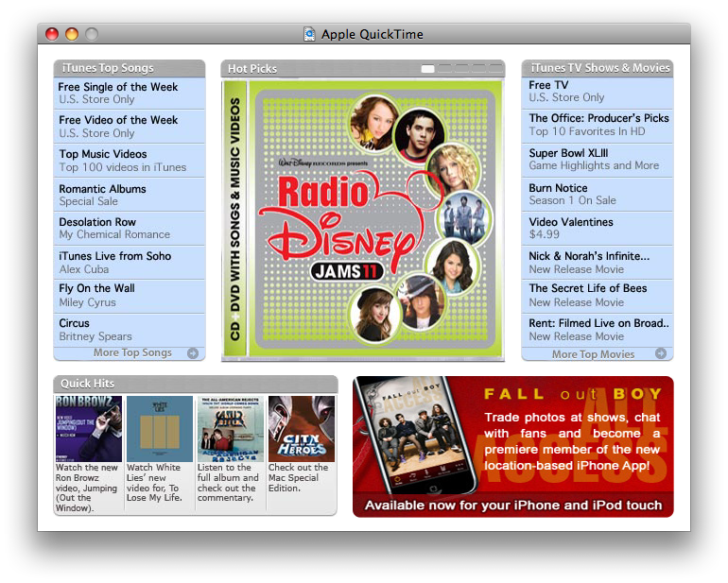
Task: Select the first Hot Picks page indicator
Action: pos(427,69)
